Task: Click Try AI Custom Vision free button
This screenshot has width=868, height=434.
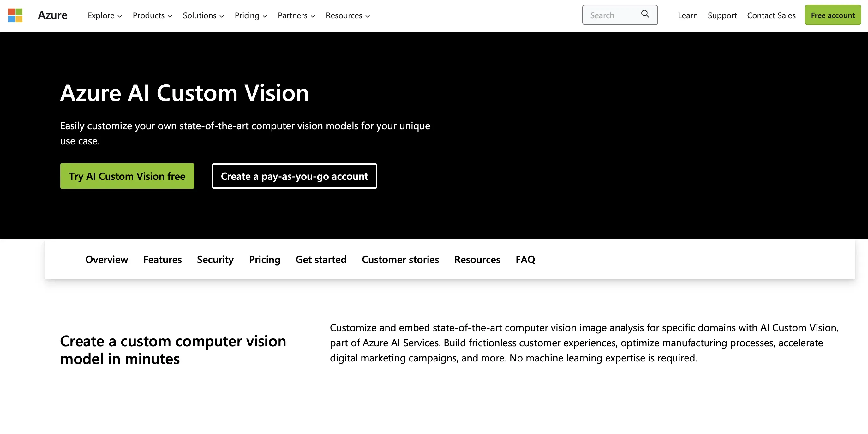Action: coord(127,175)
